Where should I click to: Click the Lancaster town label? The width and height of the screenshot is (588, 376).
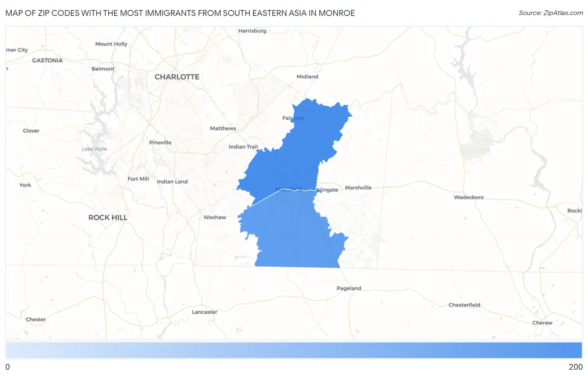click(x=205, y=312)
